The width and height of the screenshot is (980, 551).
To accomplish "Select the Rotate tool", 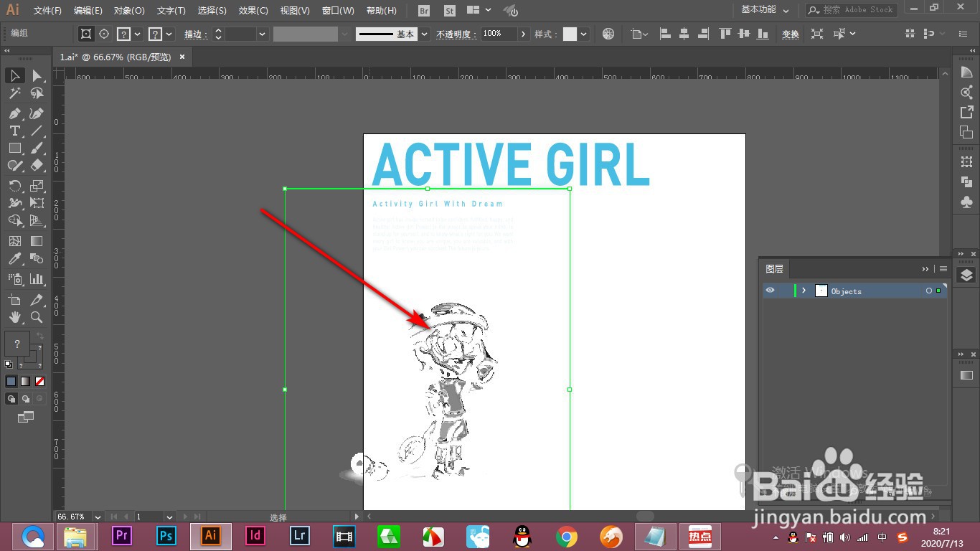I will [15, 186].
